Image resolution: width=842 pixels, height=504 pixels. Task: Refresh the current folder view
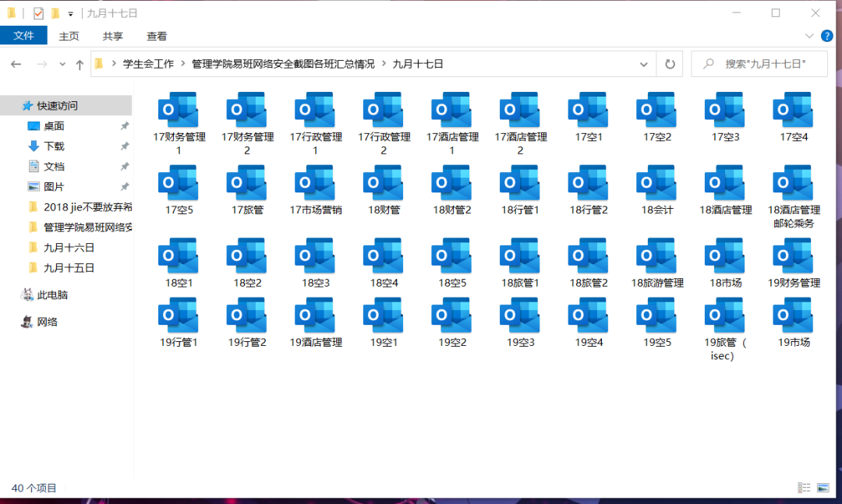pyautogui.click(x=670, y=65)
